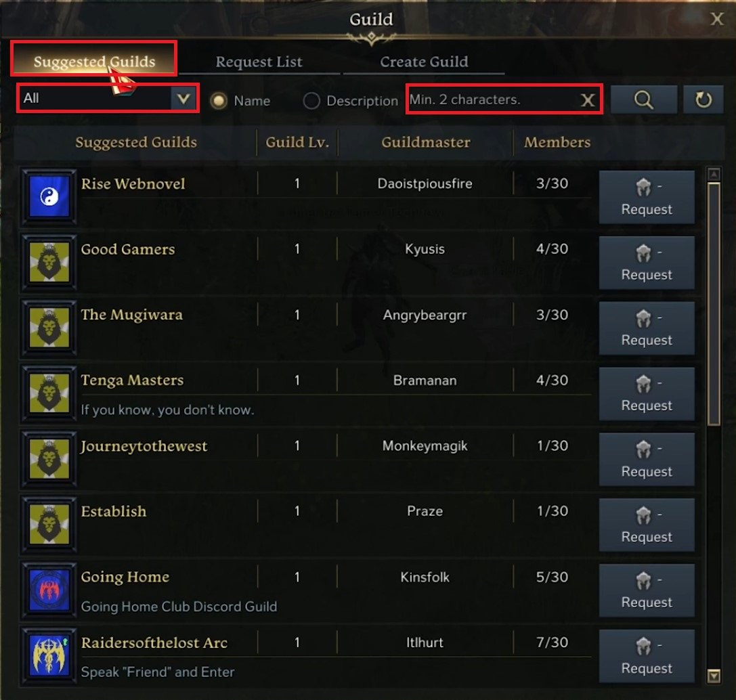Screen dimensions: 736x700
Task: Click the scrollbar down arrow
Action: tap(714, 676)
